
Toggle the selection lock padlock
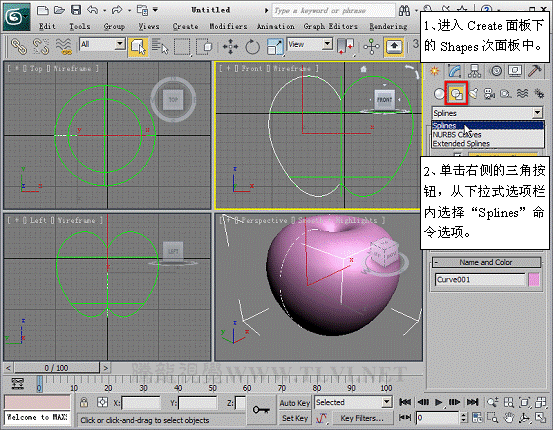(84, 402)
